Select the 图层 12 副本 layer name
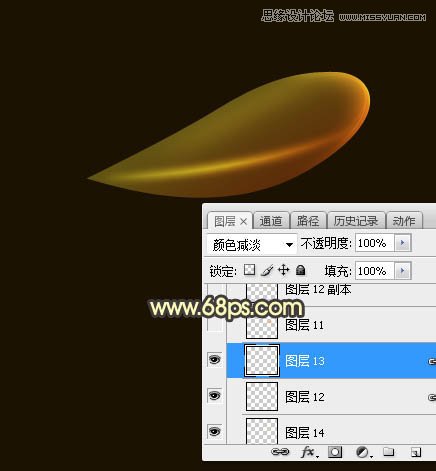The width and height of the screenshot is (436, 471). click(318, 289)
